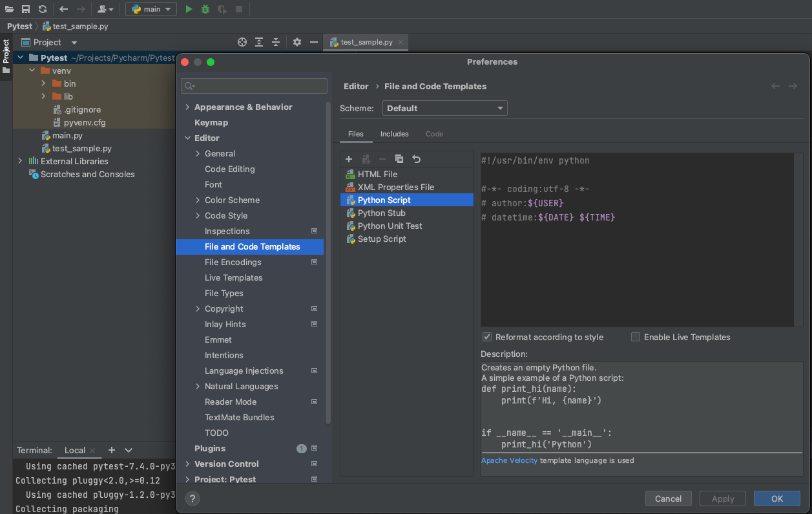The image size is (812, 514).
Task: Open the main run configuration dropdown
Action: pos(151,9)
